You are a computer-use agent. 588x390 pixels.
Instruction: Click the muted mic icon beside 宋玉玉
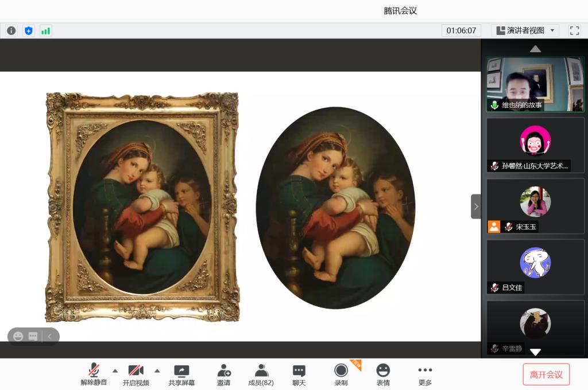coord(509,227)
